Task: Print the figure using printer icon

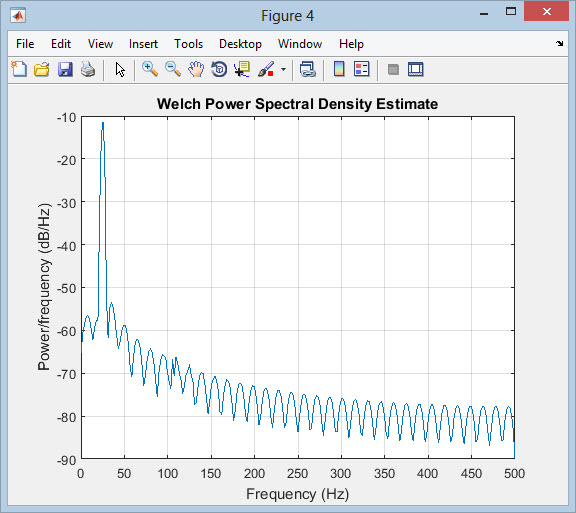Action: (88, 69)
